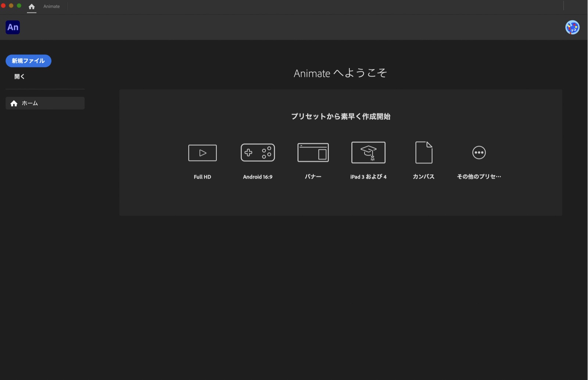Click the red close window button
Screen dimensions: 588x380
pos(3,6)
